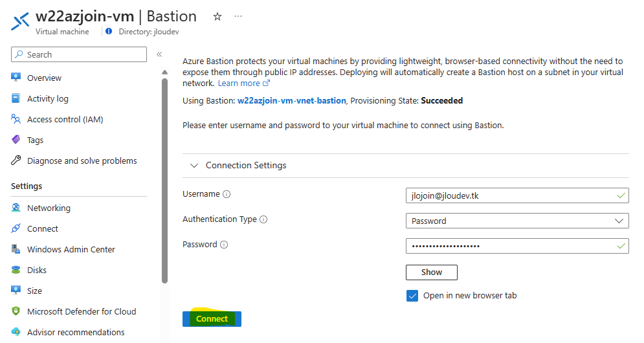Screen dimensions: 644x343
Task: Select Connect in the sidebar menu
Action: click(x=42, y=228)
